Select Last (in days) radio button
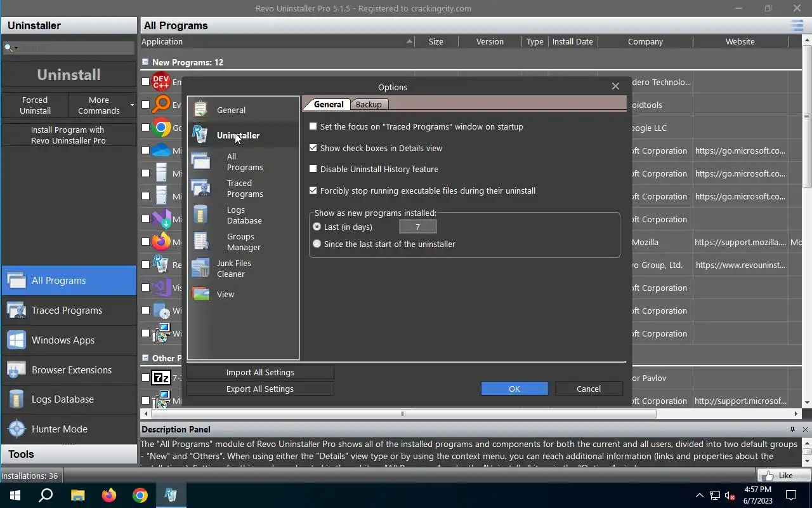This screenshot has height=508, width=812. tap(317, 227)
